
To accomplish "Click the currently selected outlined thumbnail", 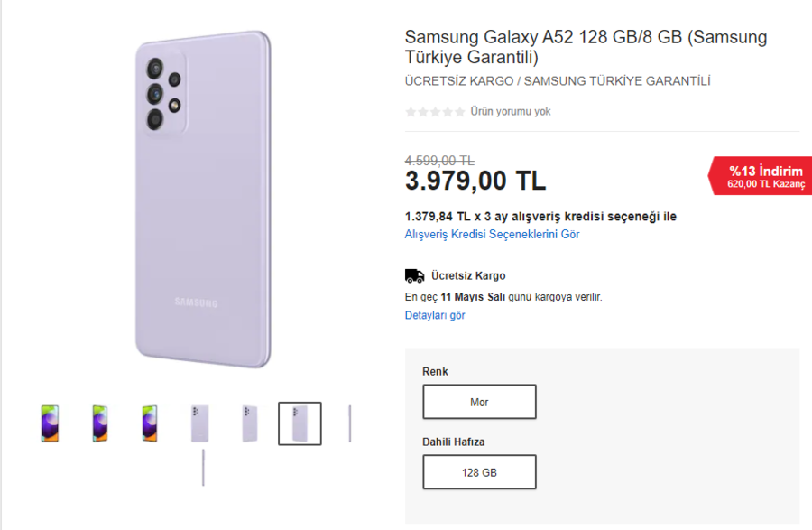I will [x=300, y=423].
